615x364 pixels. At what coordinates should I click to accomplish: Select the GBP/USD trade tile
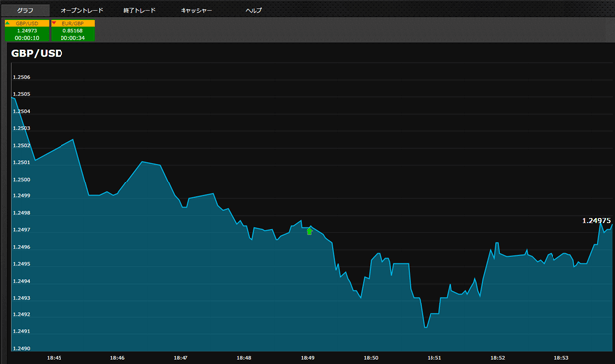[x=27, y=30]
